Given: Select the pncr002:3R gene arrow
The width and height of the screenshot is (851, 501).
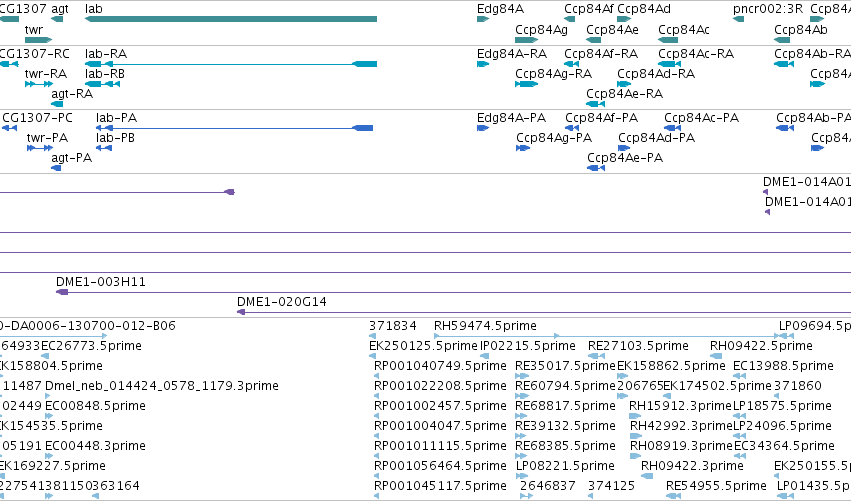Looking at the screenshot, I should point(738,19).
